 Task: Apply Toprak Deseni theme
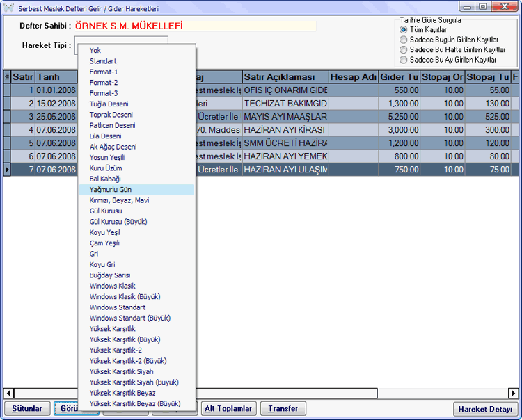tap(137, 115)
